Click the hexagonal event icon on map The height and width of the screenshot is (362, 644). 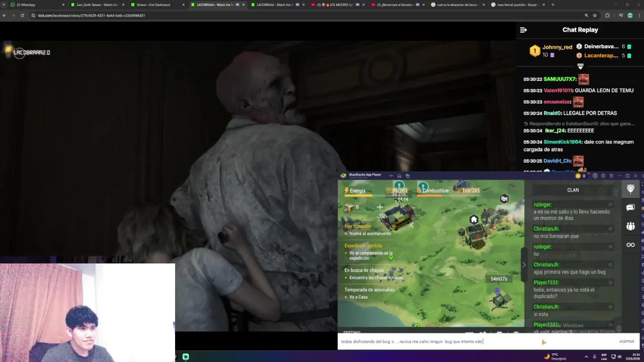click(x=504, y=199)
